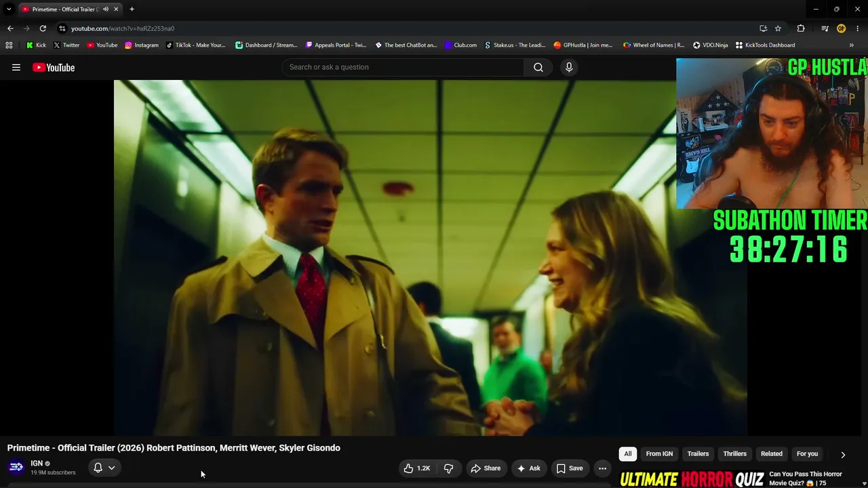Viewport: 868px width, 488px height.
Task: Open a new browser tab
Action: [x=132, y=9]
